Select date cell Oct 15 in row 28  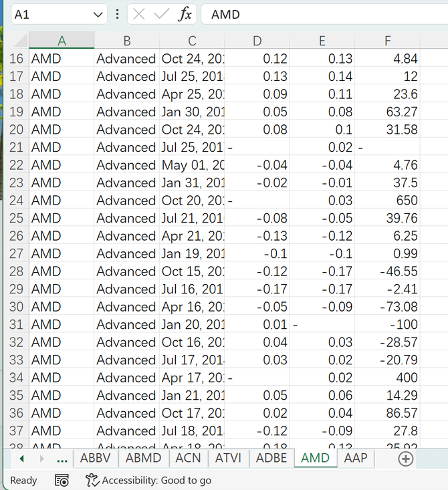pyautogui.click(x=192, y=271)
